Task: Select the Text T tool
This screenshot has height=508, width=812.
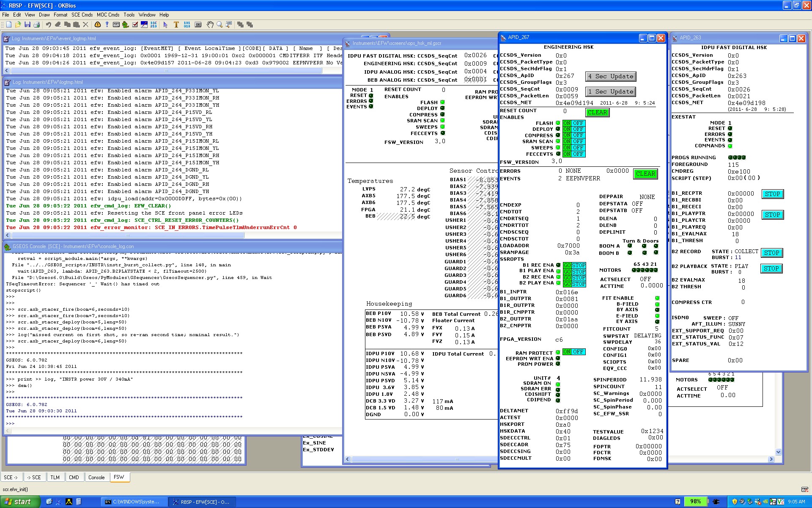Action: tap(176, 25)
